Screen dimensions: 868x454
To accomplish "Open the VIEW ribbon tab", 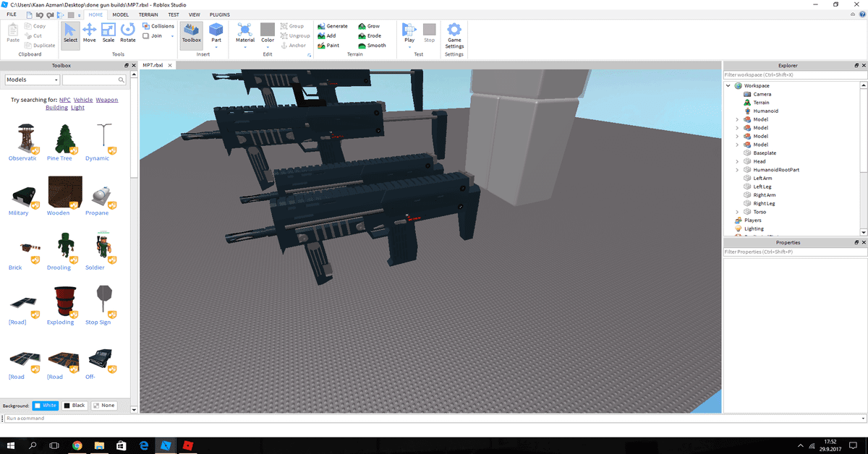I will click(195, 14).
